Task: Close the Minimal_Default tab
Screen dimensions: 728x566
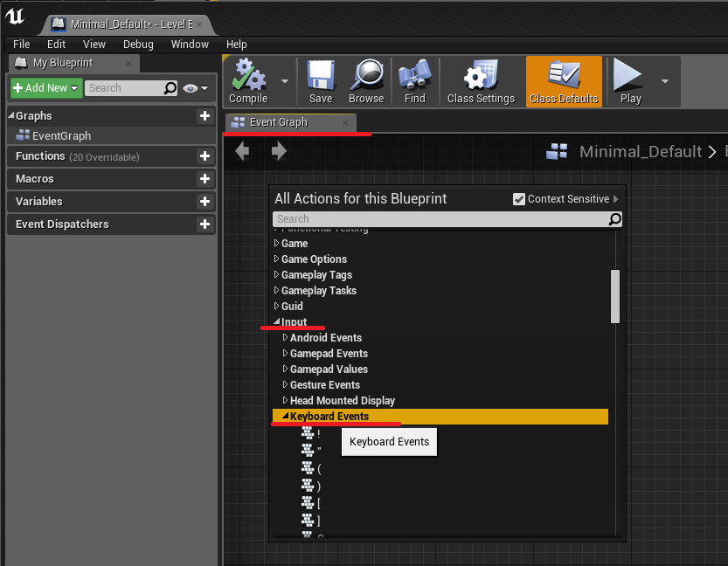Action: 199,24
